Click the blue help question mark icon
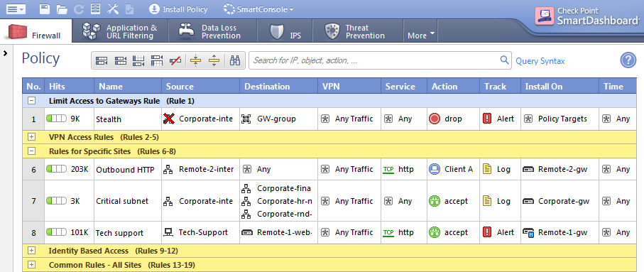Image resolution: width=644 pixels, height=272 pixels. [x=628, y=60]
